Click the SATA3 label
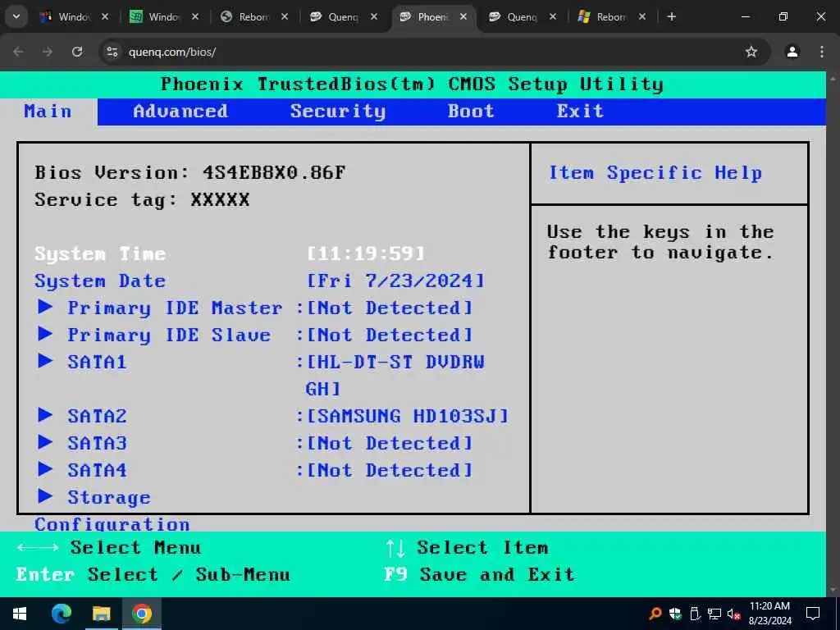This screenshot has width=840, height=630. (x=97, y=444)
